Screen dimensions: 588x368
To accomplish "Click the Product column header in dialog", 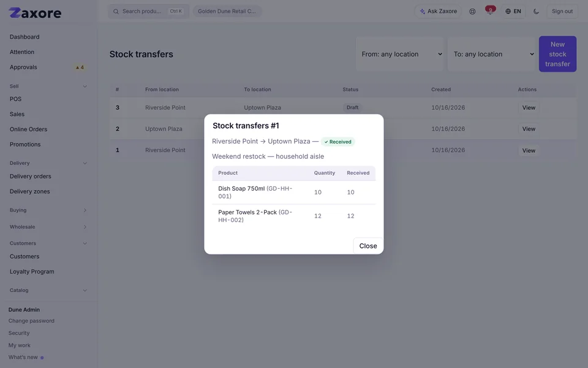I will tap(228, 173).
